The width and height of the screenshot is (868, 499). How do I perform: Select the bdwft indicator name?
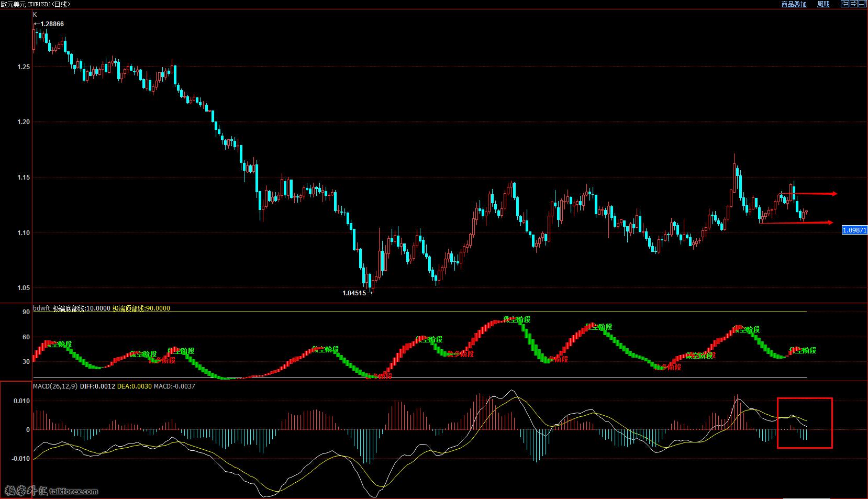click(x=41, y=308)
